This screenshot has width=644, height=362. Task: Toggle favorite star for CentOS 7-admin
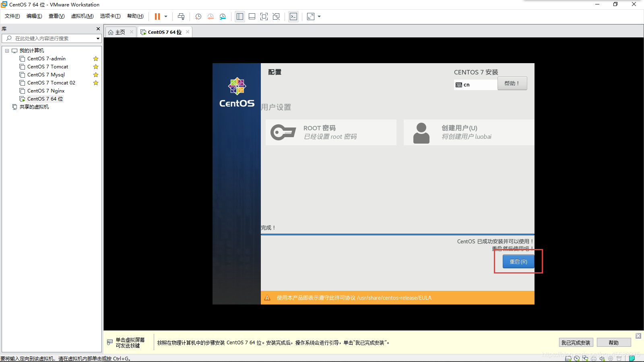[96, 59]
